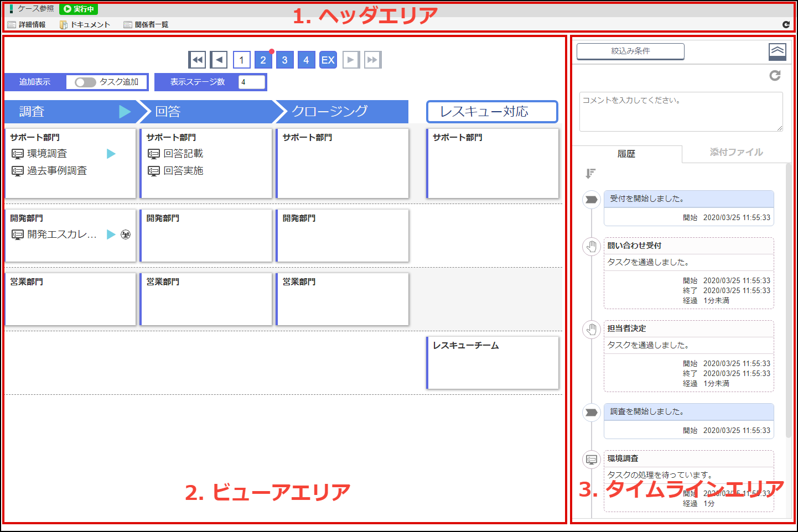Click the 表示ステージ数 number field
The height and width of the screenshot is (532, 798).
click(252, 82)
